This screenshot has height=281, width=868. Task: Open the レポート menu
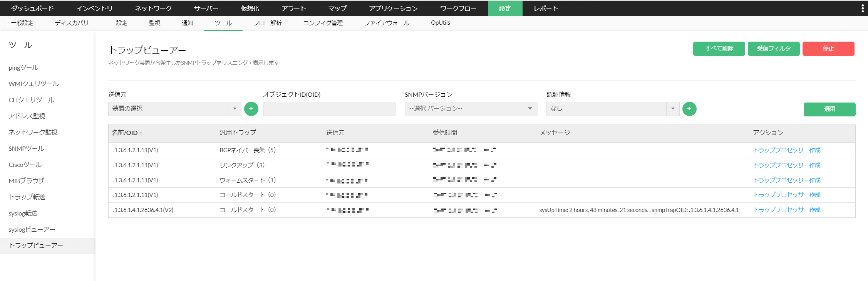tap(546, 8)
